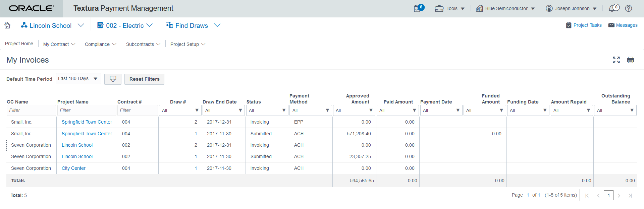Open the Tools briefcase icon

(x=439, y=9)
